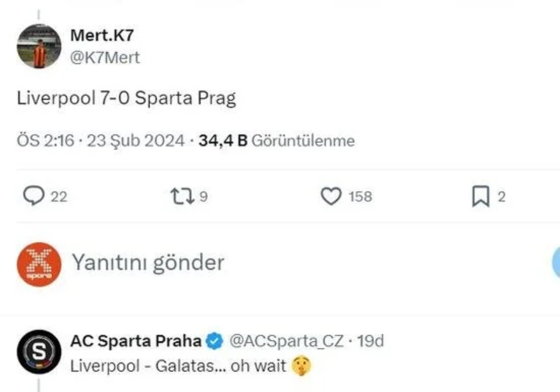Click the @ACSparta_CZ handle

coord(287,342)
